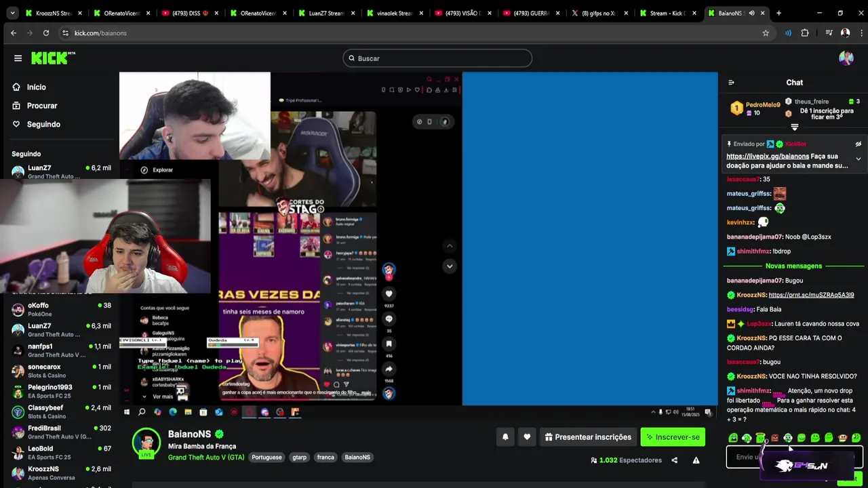The height and width of the screenshot is (488, 868).
Task: Open the livepix.gg/baianons link
Action: pos(768,156)
